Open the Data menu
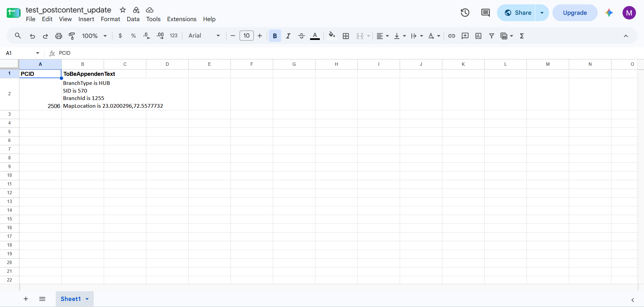This screenshot has width=644, height=307. 133,19
